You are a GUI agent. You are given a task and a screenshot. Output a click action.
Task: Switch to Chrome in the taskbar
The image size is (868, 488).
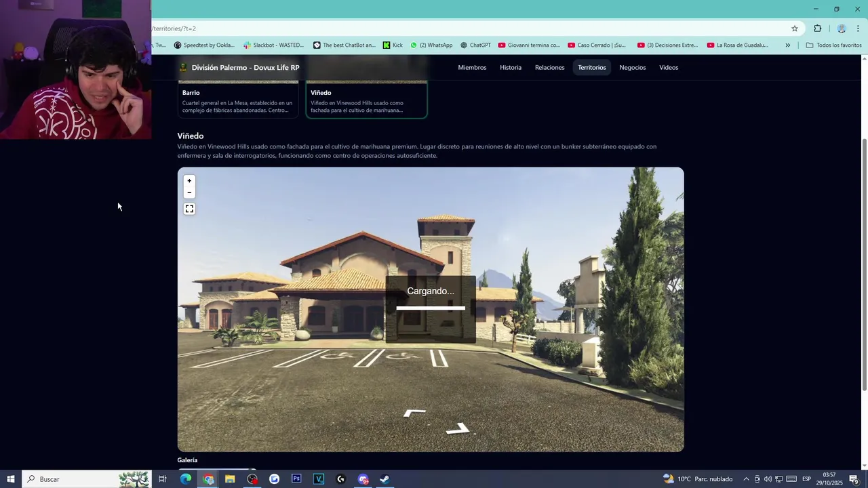click(208, 479)
